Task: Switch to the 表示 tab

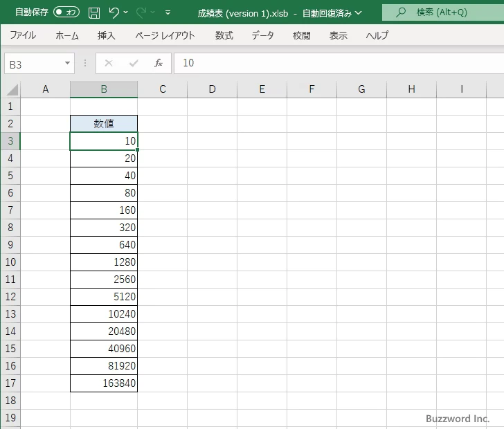Action: click(x=339, y=35)
